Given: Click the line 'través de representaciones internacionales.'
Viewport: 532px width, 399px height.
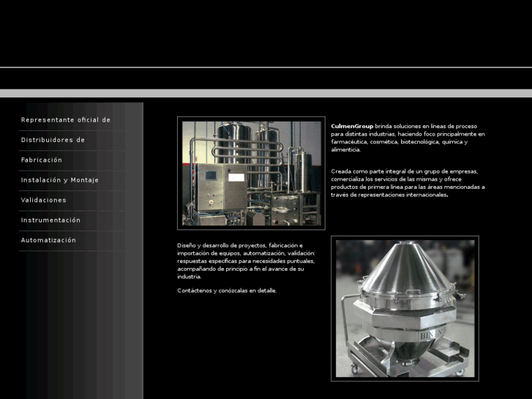Looking at the screenshot, I should pos(389,195).
